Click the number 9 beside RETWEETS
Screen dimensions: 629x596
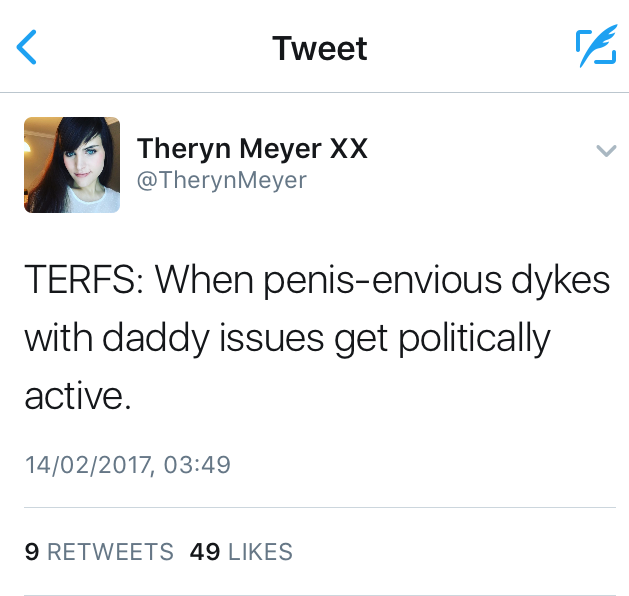31,551
